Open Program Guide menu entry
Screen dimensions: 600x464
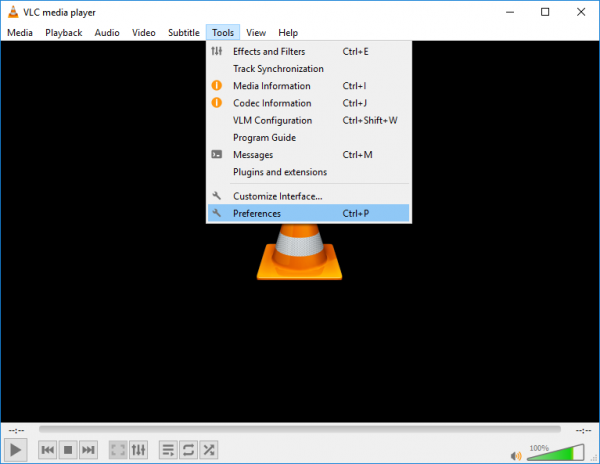coord(308,137)
